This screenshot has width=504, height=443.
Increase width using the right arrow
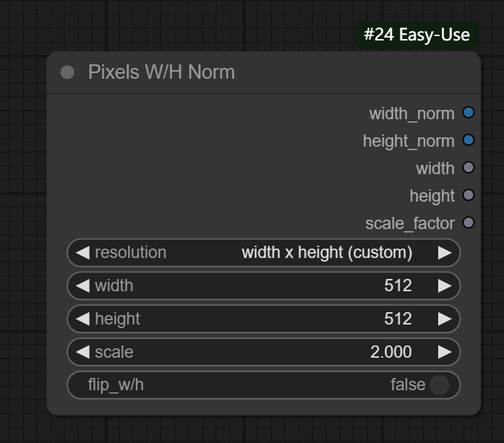(445, 285)
